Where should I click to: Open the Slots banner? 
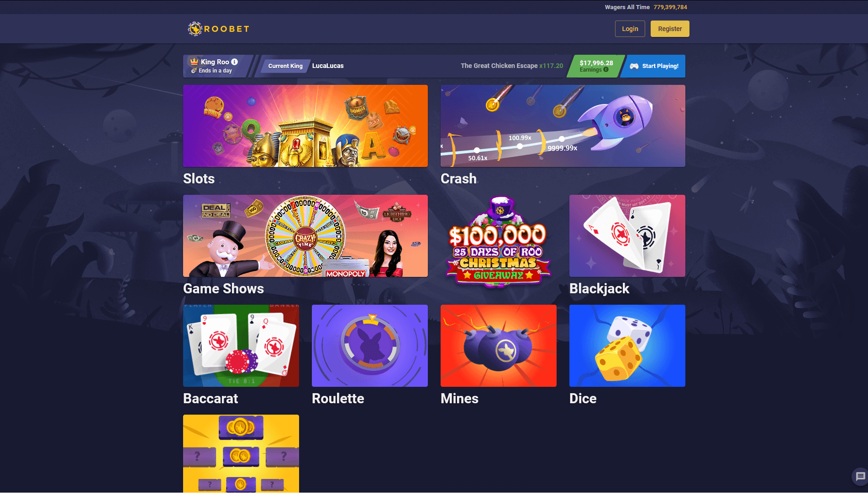(x=305, y=126)
